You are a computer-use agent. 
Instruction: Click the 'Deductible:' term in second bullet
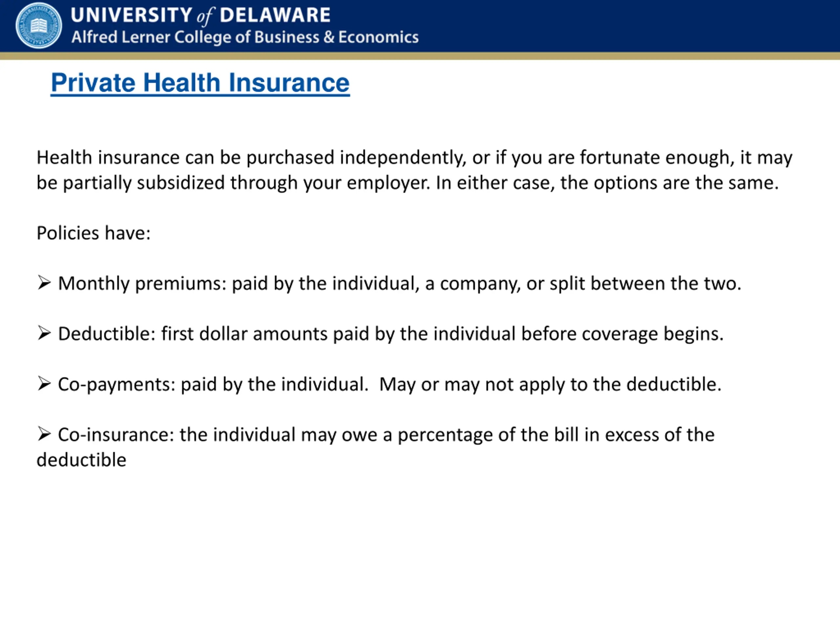point(107,334)
